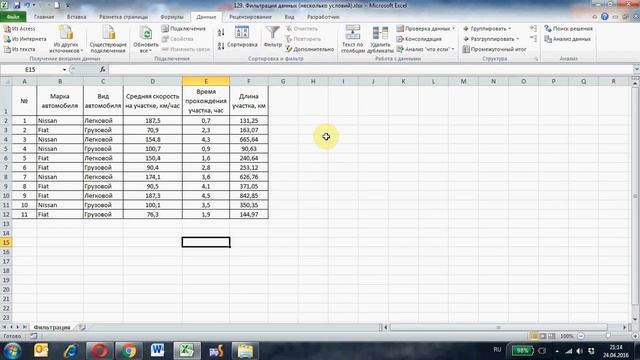
Task: Open Существующие подключения
Action: point(108,39)
